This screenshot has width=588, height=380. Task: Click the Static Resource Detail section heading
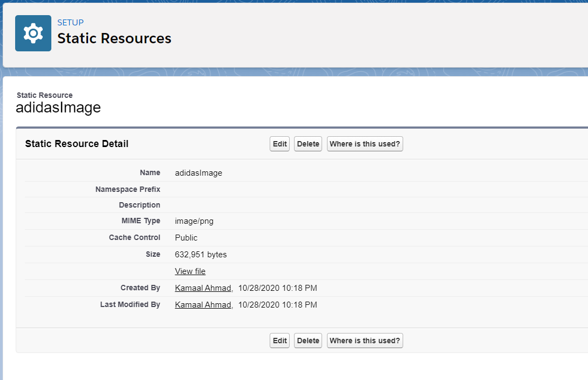point(77,144)
